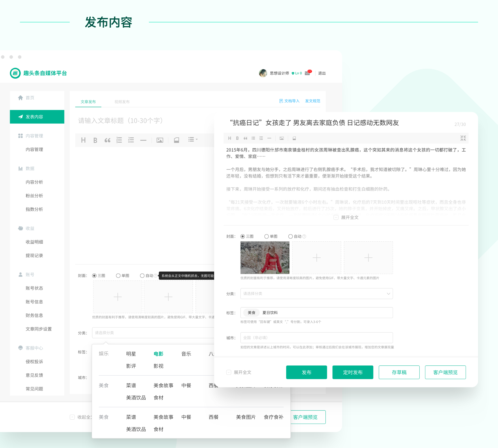Click the 定时发布 button
The height and width of the screenshot is (448, 498).
click(353, 372)
